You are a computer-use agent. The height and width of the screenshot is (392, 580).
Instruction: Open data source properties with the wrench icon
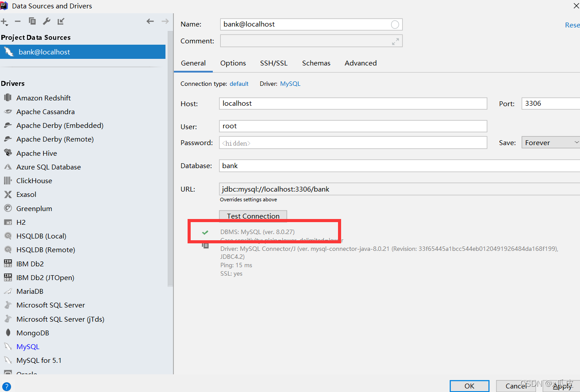point(46,21)
